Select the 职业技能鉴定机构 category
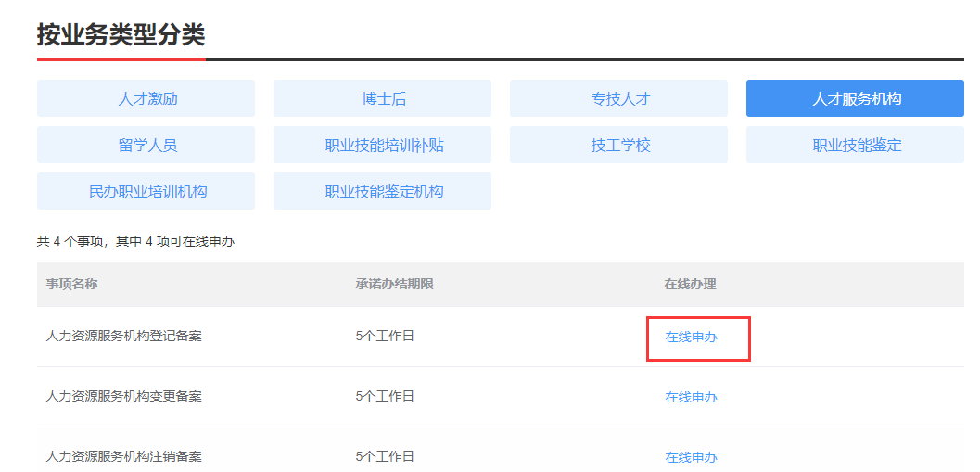Screen dimensions: 980x472 tap(382, 191)
